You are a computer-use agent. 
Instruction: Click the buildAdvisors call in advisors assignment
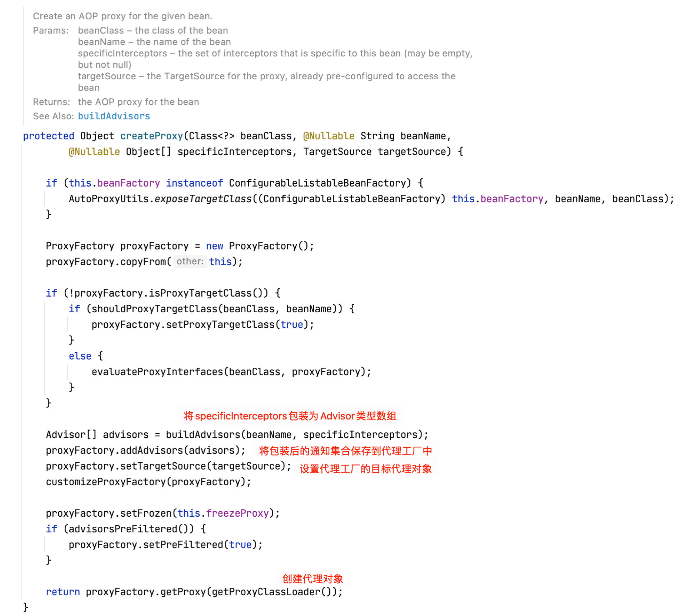click(x=203, y=435)
